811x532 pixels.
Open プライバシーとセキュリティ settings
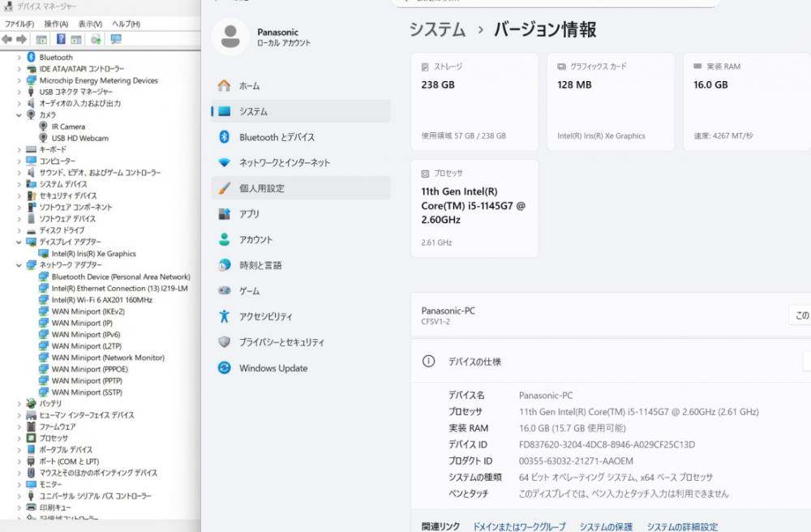(281, 342)
